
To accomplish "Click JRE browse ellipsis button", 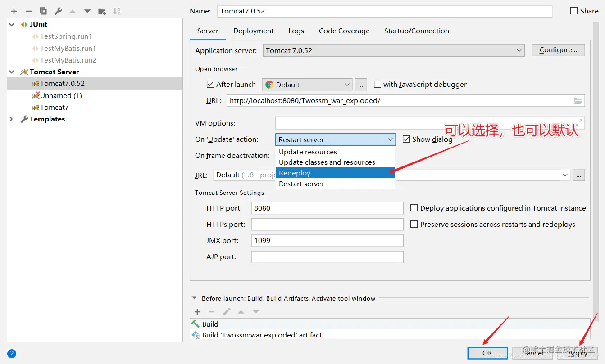I will [579, 175].
